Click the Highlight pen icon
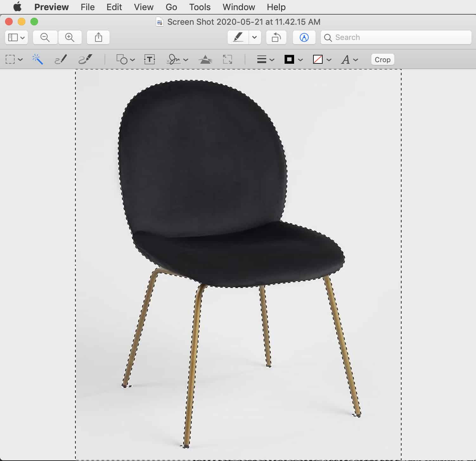Viewport: 476px width, 461px height. tap(238, 37)
